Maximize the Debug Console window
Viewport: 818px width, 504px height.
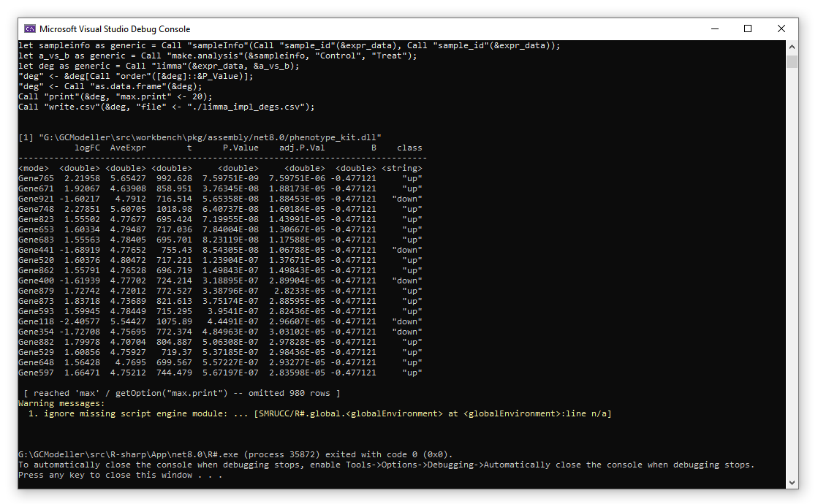pos(747,29)
